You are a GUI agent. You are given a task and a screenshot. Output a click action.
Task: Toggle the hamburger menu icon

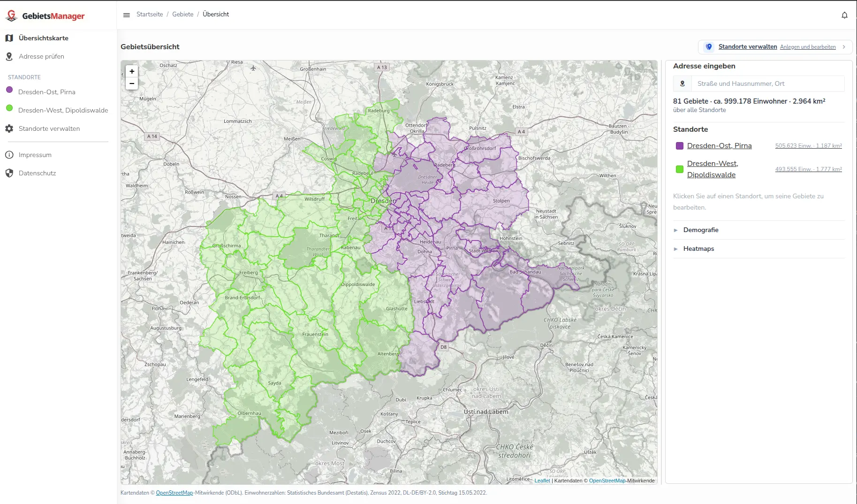click(126, 15)
